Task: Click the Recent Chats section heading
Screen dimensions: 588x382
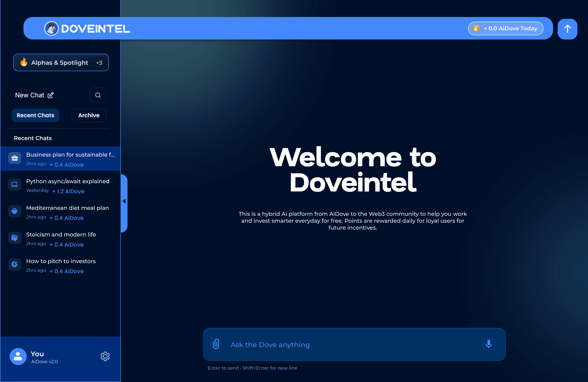Action: pos(33,138)
